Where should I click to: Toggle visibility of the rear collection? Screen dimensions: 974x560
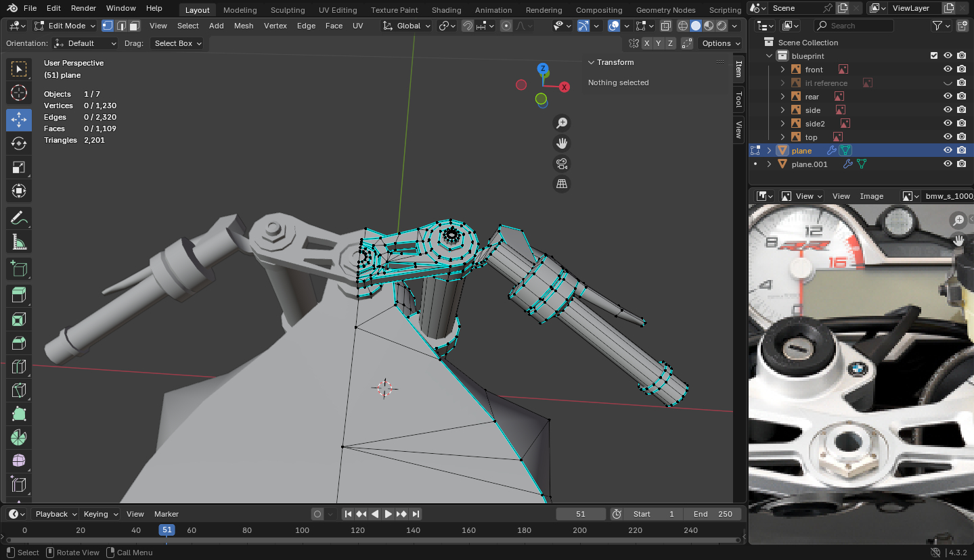pos(948,97)
